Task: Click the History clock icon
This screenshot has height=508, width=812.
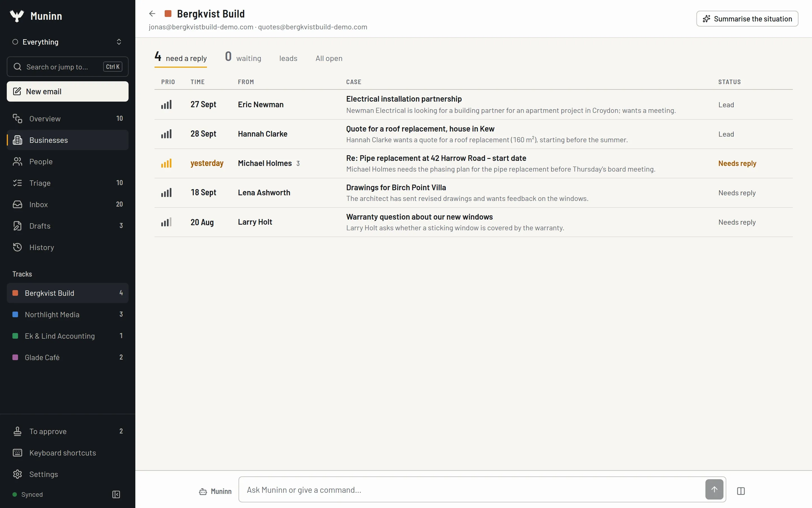Action: click(x=17, y=248)
